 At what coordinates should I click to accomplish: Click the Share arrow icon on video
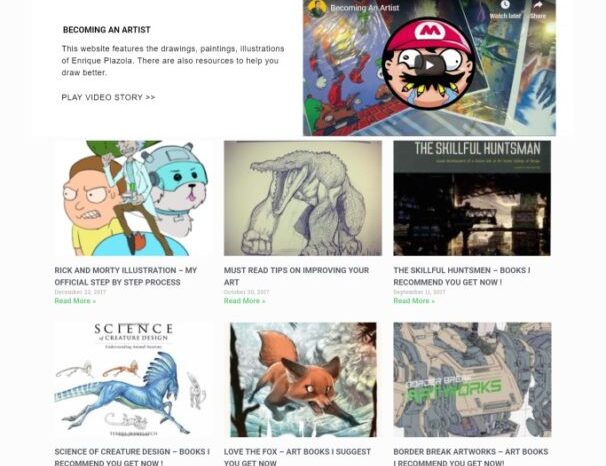pyautogui.click(x=538, y=5)
